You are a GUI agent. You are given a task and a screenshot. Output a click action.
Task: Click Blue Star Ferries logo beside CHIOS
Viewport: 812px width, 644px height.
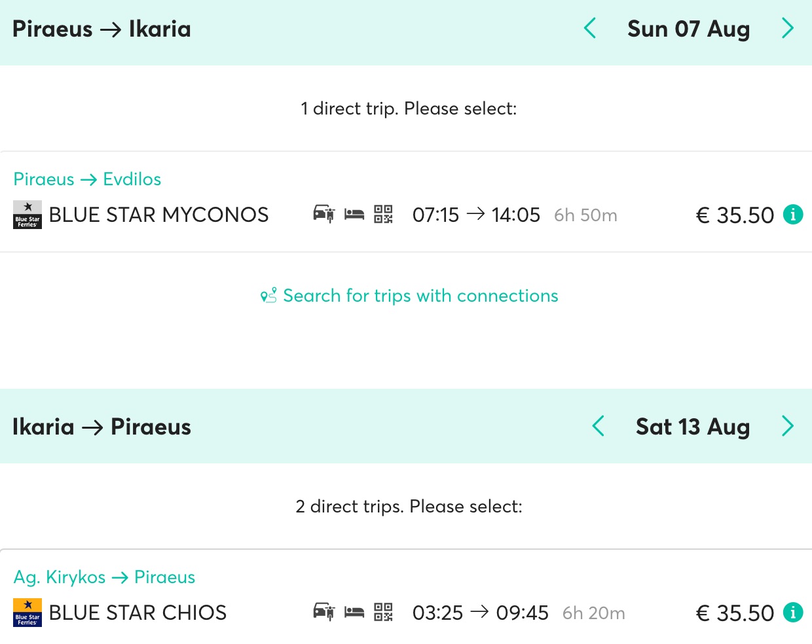pyautogui.click(x=28, y=613)
